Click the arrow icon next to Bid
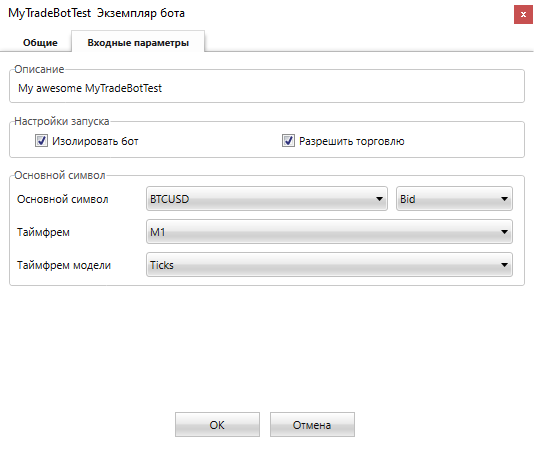Screen dimensions: 536x452 point(504,199)
